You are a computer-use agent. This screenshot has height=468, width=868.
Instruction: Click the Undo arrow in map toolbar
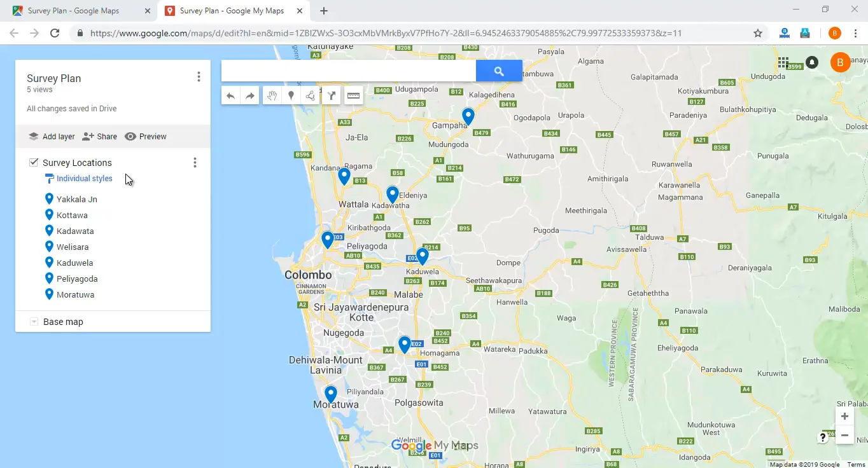(x=230, y=96)
